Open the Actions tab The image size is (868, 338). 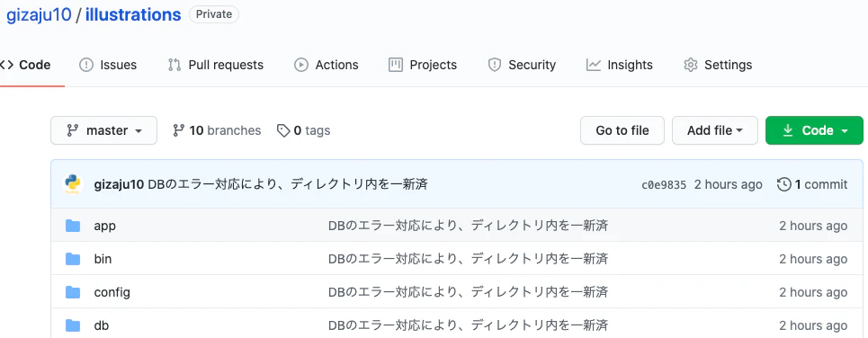[x=326, y=65]
